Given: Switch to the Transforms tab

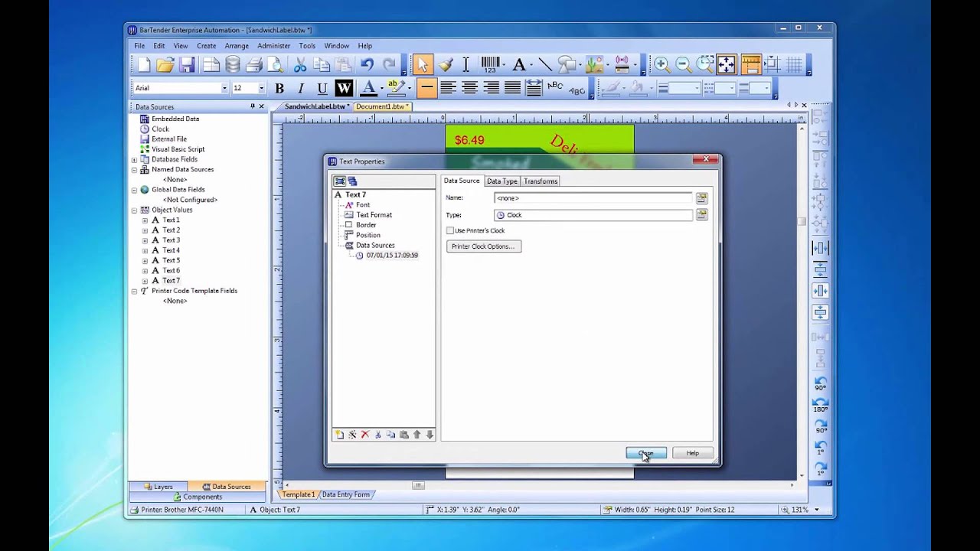Looking at the screenshot, I should click(x=541, y=181).
